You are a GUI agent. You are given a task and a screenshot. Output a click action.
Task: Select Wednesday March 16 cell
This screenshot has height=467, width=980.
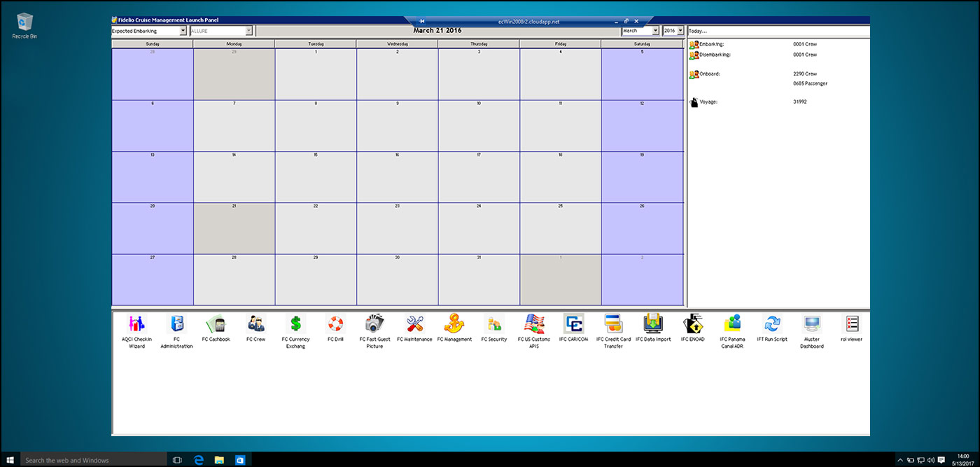click(x=397, y=177)
